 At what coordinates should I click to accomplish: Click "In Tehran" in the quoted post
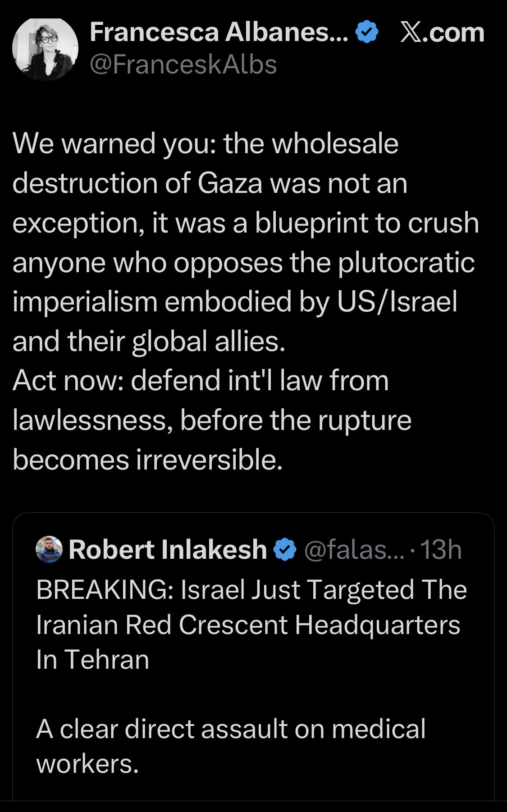click(92, 659)
